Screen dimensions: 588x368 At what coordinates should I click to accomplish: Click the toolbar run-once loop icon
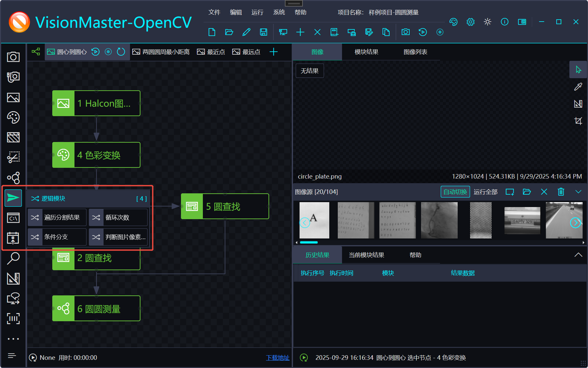(423, 32)
